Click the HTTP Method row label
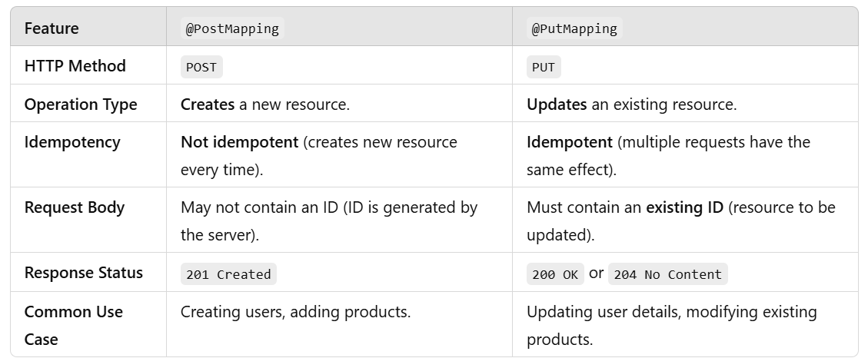 [x=75, y=66]
